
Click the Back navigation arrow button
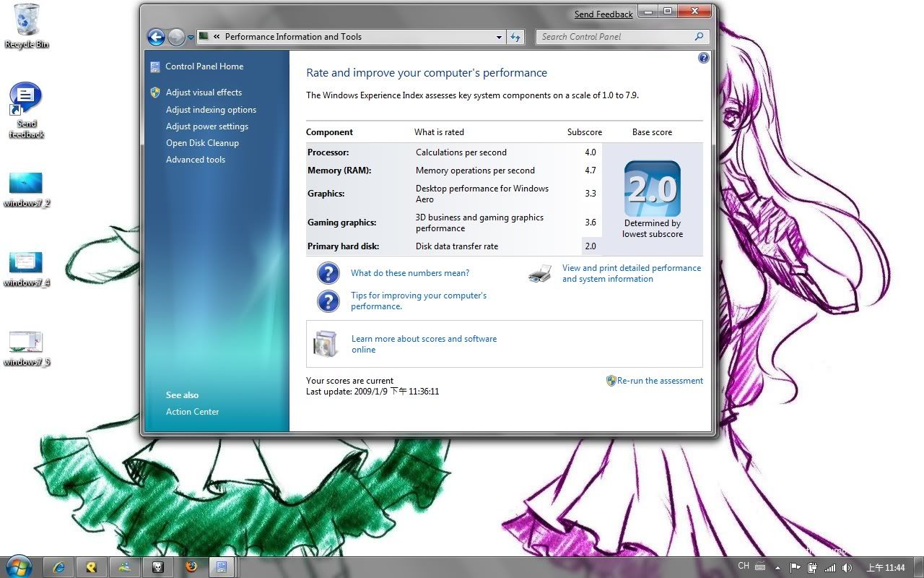pyautogui.click(x=156, y=37)
